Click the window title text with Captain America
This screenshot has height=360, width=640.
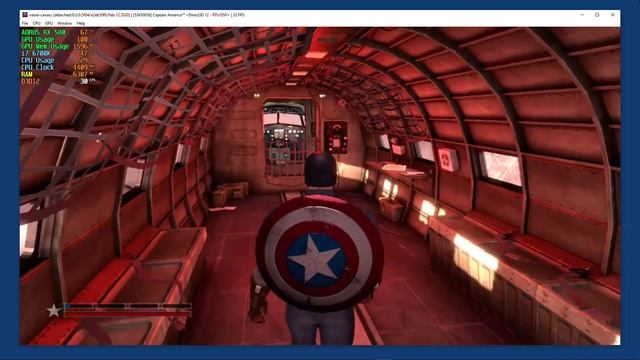tap(137, 15)
